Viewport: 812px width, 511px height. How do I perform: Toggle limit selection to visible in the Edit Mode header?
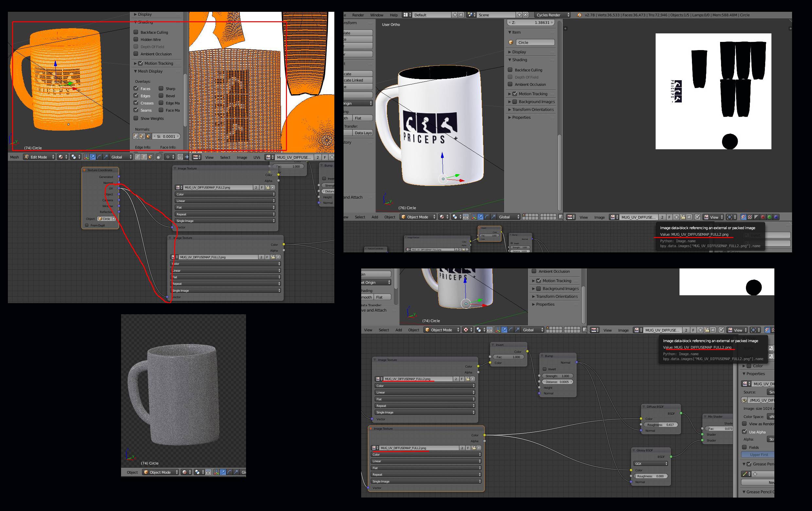point(159,157)
